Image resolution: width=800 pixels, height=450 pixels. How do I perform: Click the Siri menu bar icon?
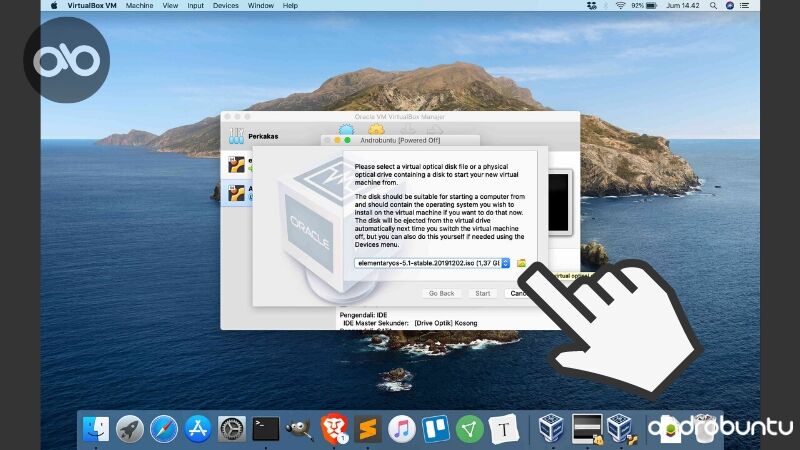730,6
